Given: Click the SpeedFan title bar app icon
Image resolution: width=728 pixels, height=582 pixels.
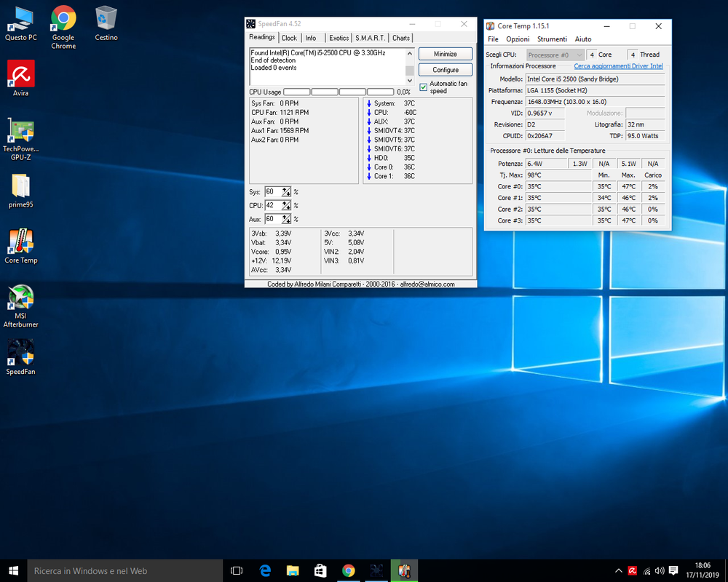Looking at the screenshot, I should click(250, 24).
